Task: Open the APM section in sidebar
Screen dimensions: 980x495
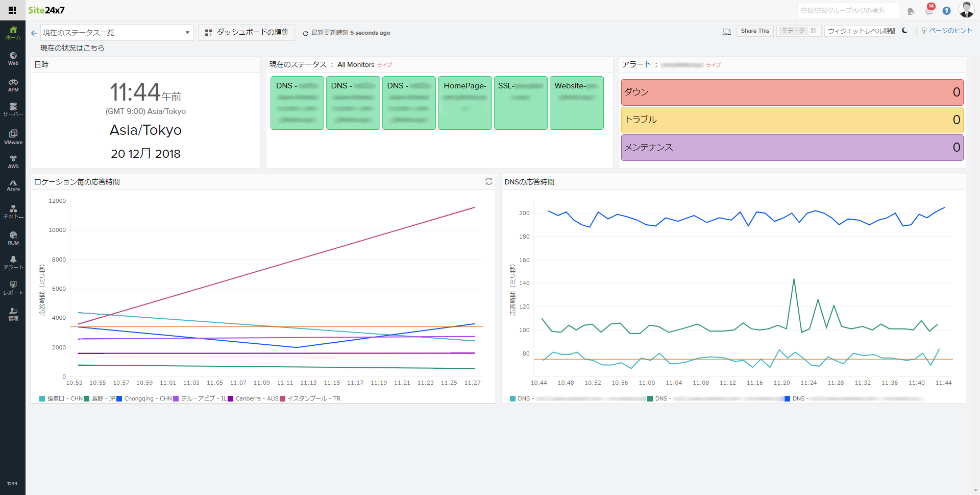Action: (x=13, y=85)
